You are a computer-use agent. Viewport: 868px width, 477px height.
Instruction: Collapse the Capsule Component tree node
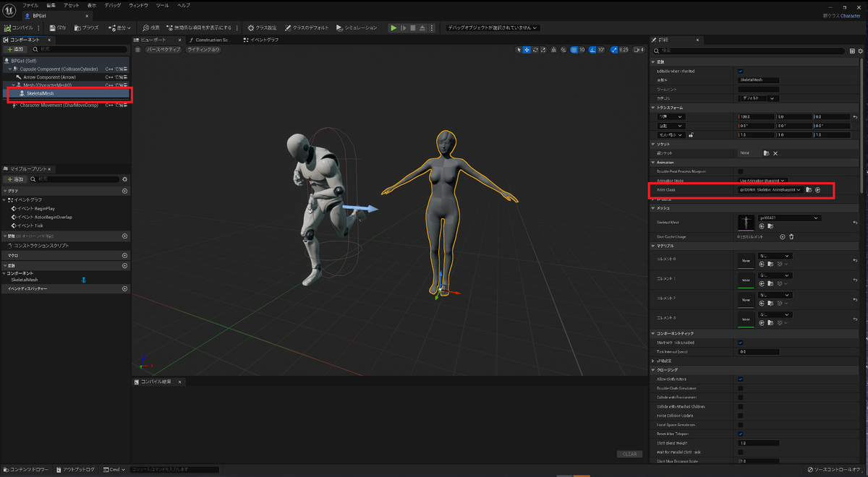9,69
